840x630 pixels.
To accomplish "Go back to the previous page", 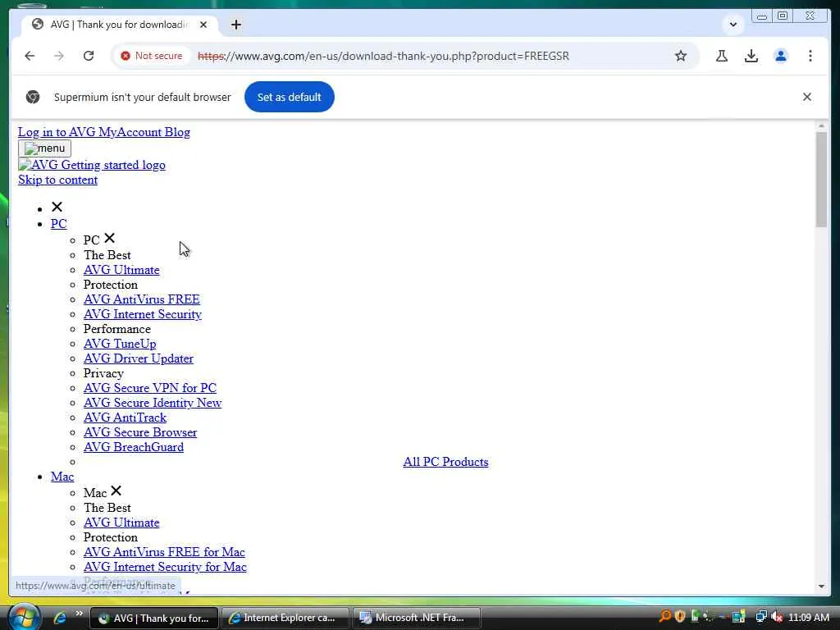I will [x=30, y=56].
